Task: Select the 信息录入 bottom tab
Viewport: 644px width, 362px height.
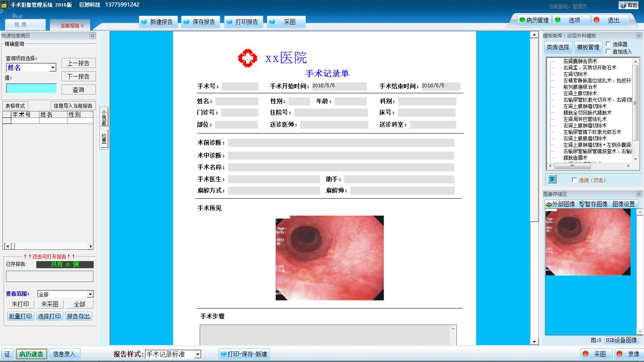Action: [64, 354]
